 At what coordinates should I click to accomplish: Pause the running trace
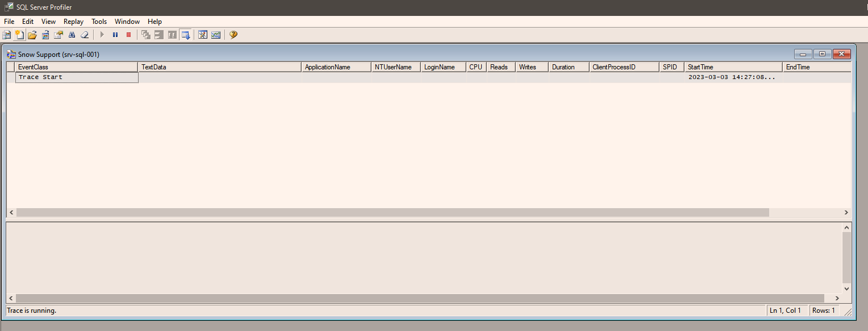[x=115, y=35]
